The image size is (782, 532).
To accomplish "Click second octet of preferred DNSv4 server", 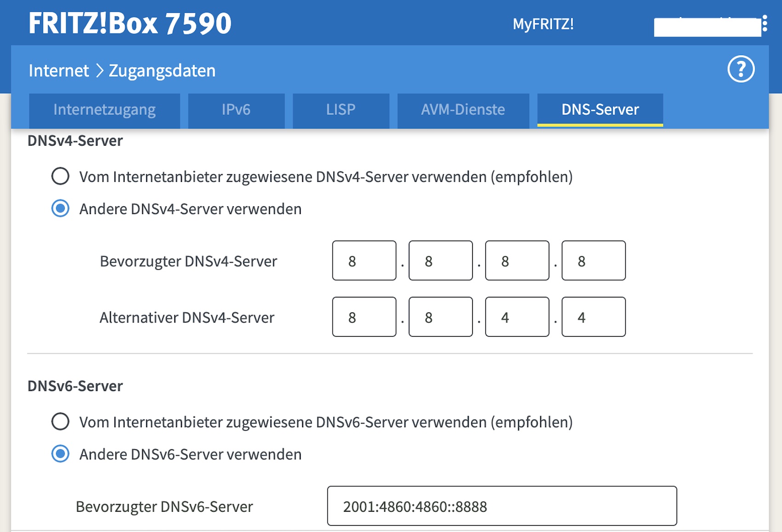I will pyautogui.click(x=440, y=260).
